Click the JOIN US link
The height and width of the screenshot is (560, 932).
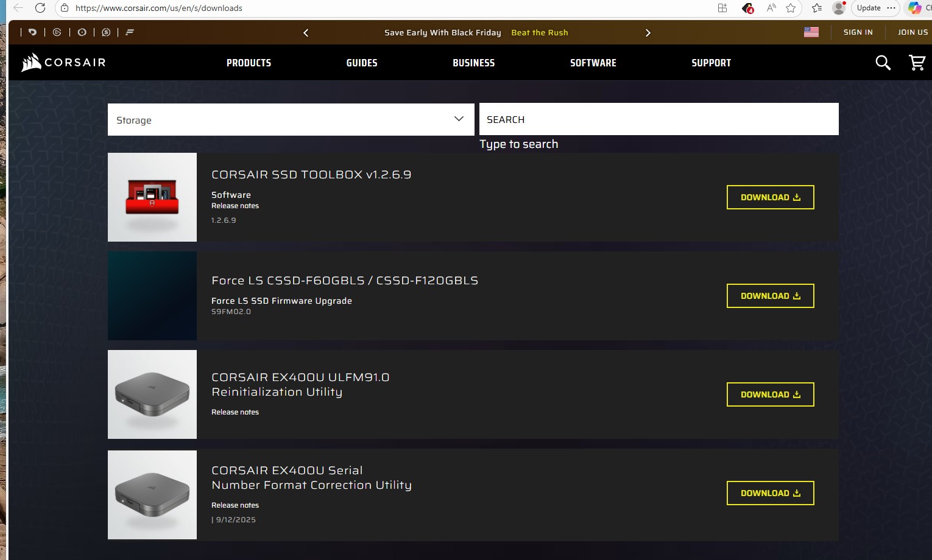(x=913, y=32)
